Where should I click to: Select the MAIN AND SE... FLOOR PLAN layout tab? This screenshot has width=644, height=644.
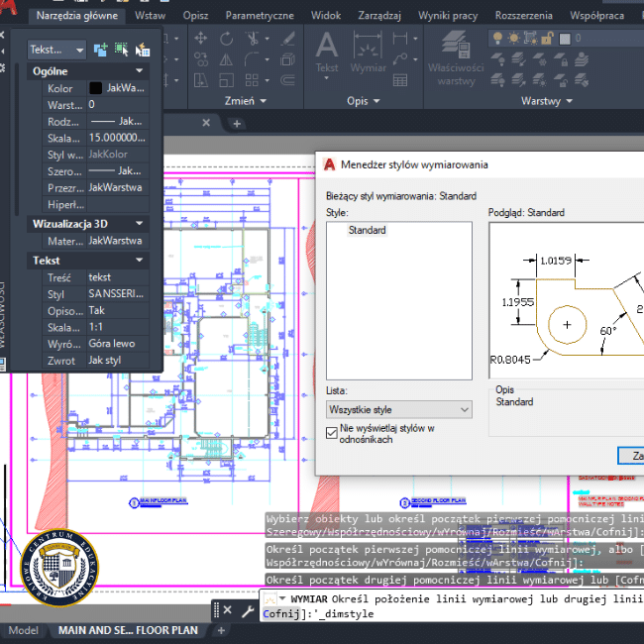pyautogui.click(x=128, y=630)
